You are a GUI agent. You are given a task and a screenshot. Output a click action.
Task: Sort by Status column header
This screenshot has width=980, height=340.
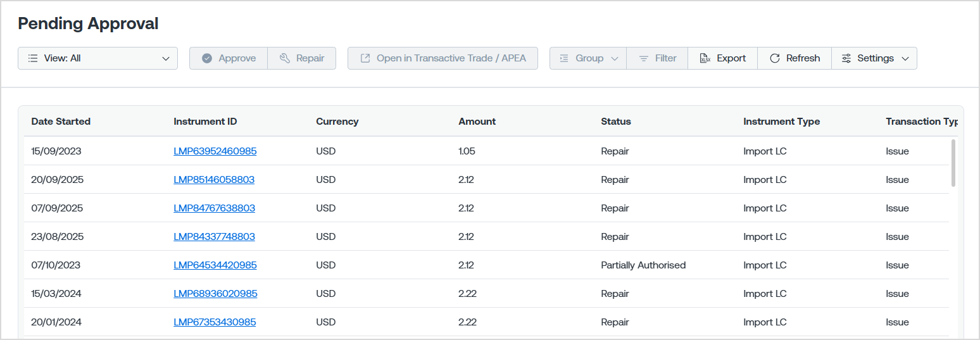(x=616, y=122)
